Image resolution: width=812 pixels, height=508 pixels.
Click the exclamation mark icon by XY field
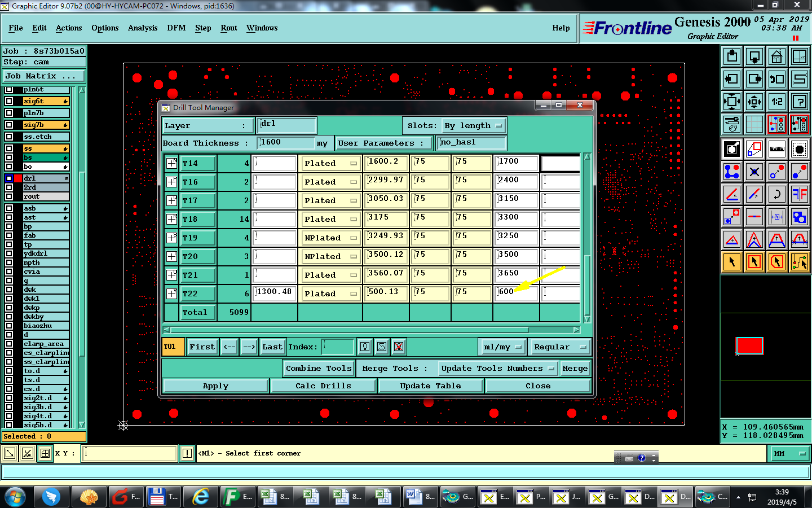click(x=187, y=453)
